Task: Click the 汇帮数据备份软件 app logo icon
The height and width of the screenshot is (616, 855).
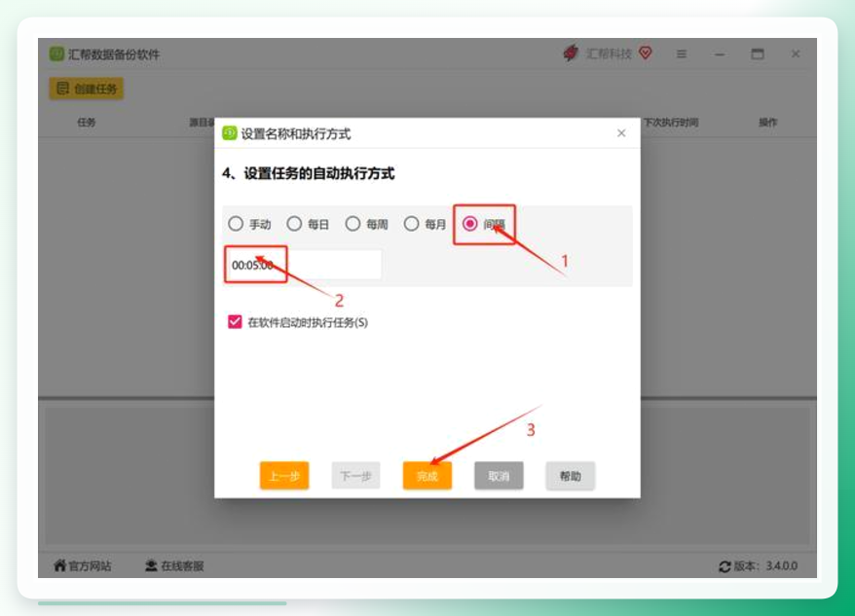Action: [x=56, y=54]
